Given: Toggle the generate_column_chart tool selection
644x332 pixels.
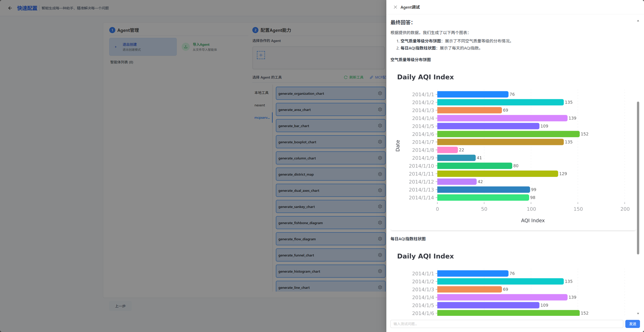Looking at the screenshot, I should [x=326, y=158].
